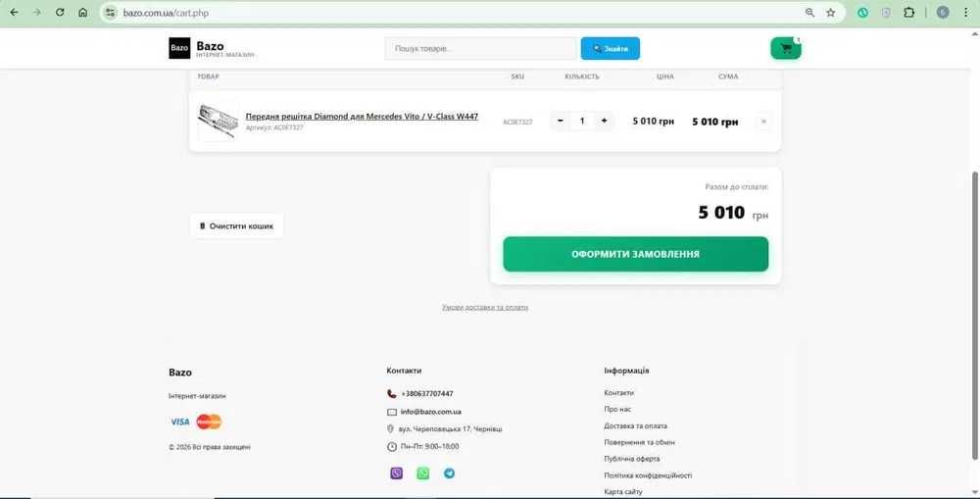Open the Про нас footer link

[x=617, y=409]
